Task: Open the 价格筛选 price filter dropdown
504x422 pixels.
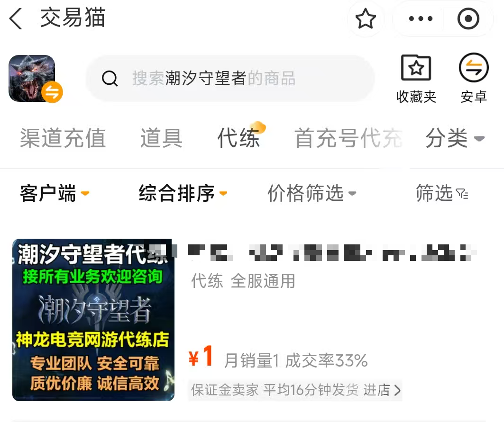Action: click(x=312, y=193)
